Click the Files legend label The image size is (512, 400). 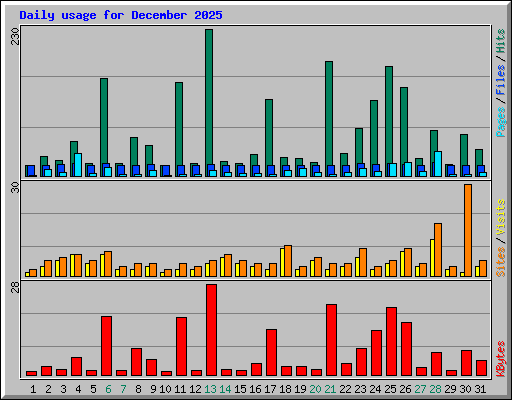501,79
